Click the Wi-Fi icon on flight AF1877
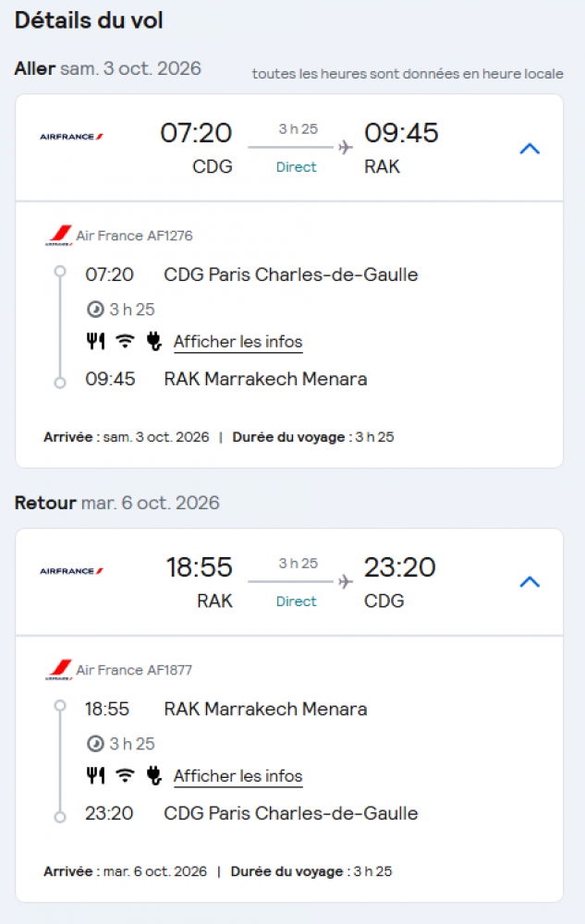The image size is (585, 924). click(125, 775)
